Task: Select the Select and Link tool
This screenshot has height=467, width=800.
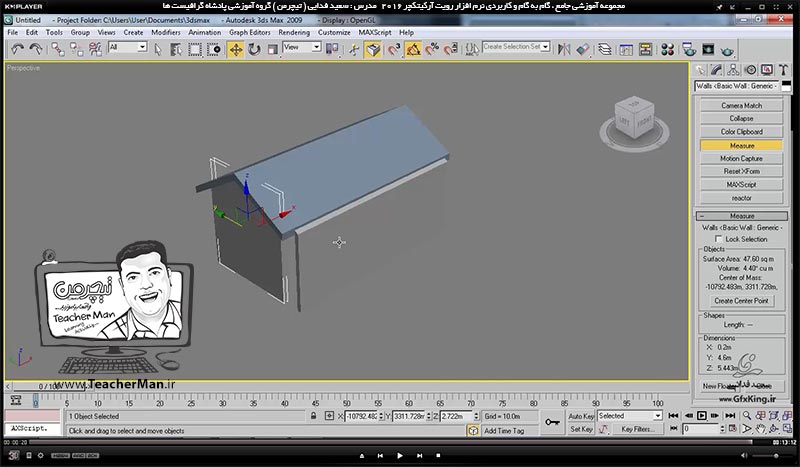Action: pos(58,49)
